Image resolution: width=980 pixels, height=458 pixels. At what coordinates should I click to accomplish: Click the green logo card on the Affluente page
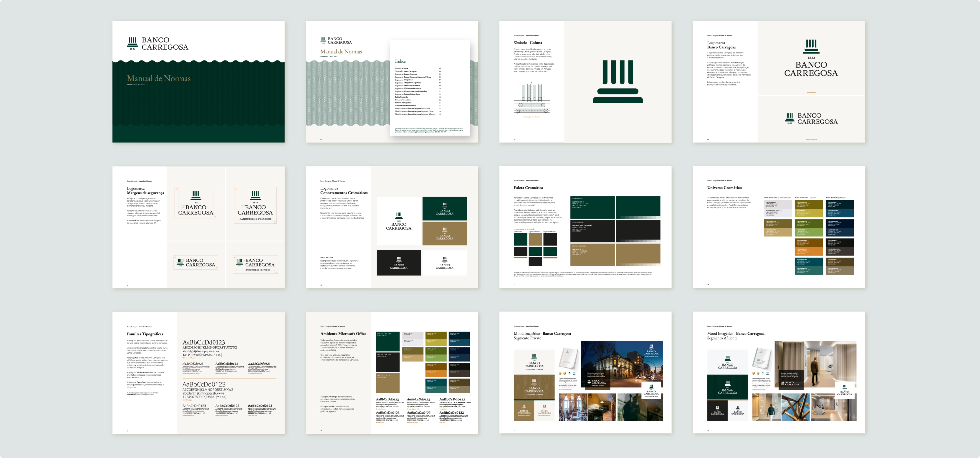click(727, 387)
